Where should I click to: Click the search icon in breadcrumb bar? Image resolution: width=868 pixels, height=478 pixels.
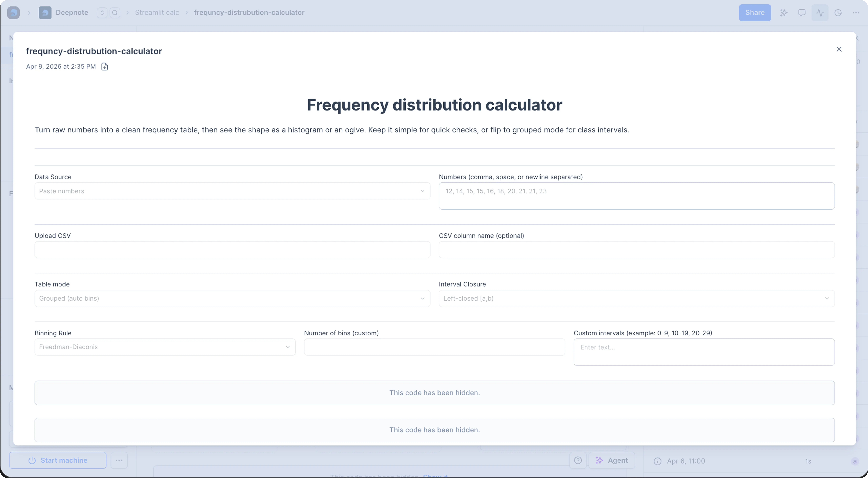[x=115, y=13]
